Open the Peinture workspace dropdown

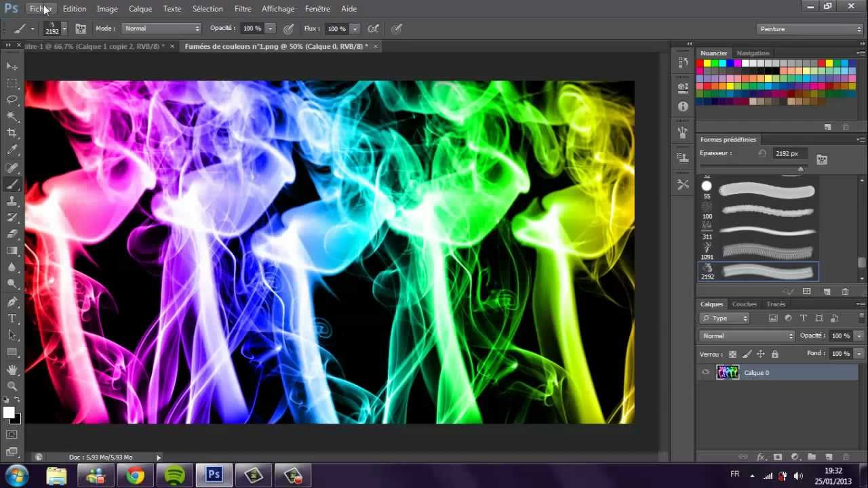pos(810,28)
